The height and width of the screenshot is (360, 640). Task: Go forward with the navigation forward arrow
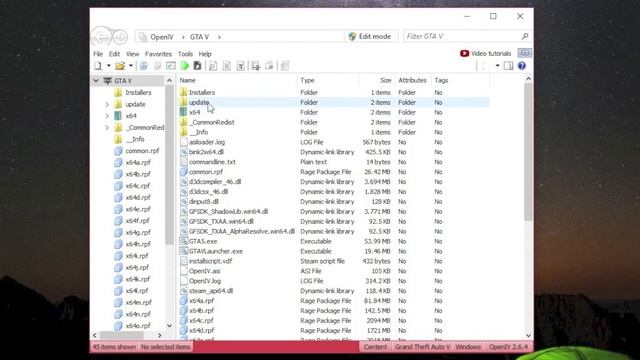click(120, 38)
